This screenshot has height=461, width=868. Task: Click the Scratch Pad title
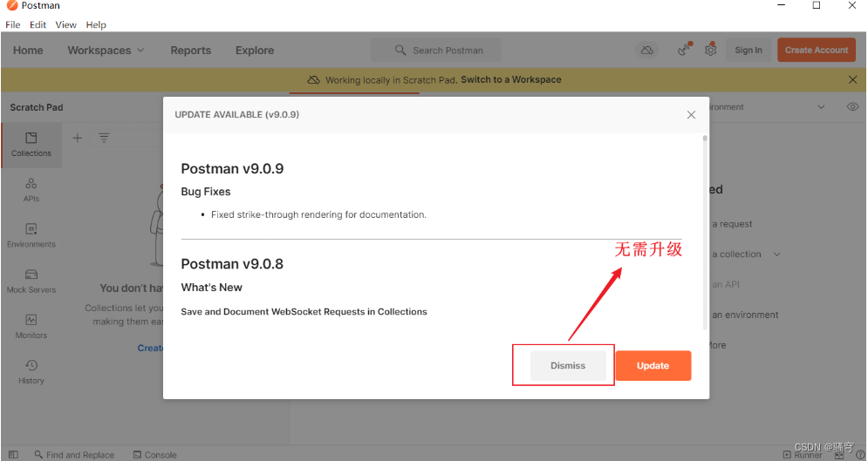click(37, 107)
